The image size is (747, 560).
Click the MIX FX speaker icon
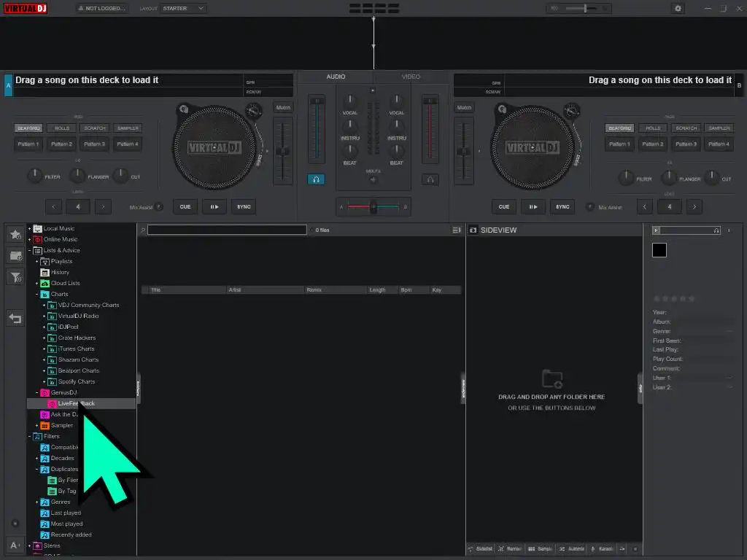(x=373, y=179)
